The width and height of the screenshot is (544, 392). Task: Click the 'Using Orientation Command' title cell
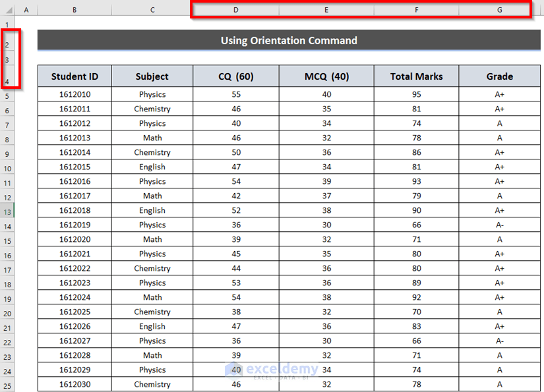pos(289,40)
